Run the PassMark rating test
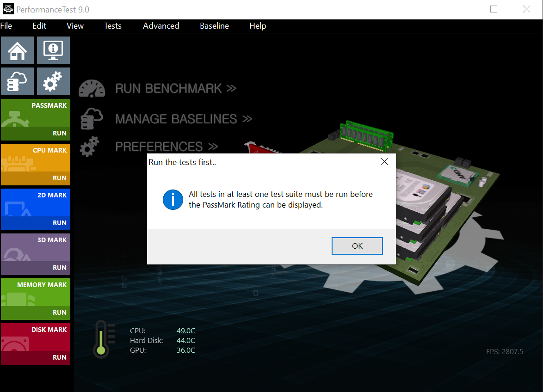The width and height of the screenshot is (543, 392). [36, 133]
